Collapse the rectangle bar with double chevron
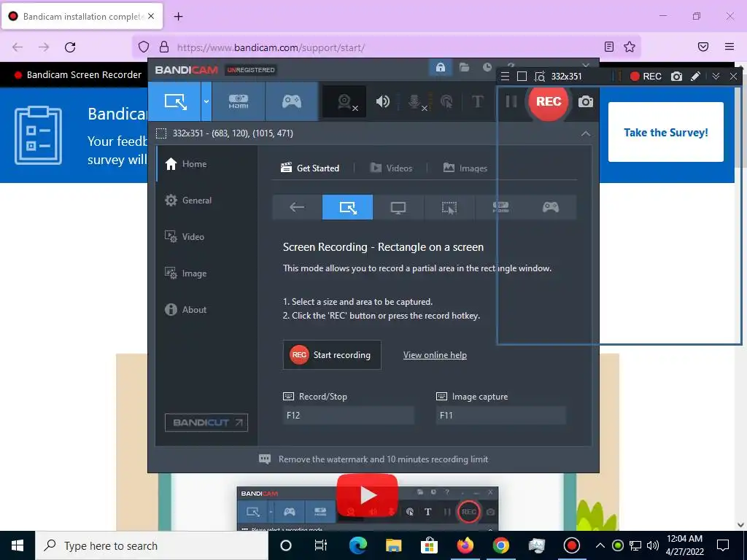Viewport: 747px width, 560px height. pyautogui.click(x=716, y=76)
